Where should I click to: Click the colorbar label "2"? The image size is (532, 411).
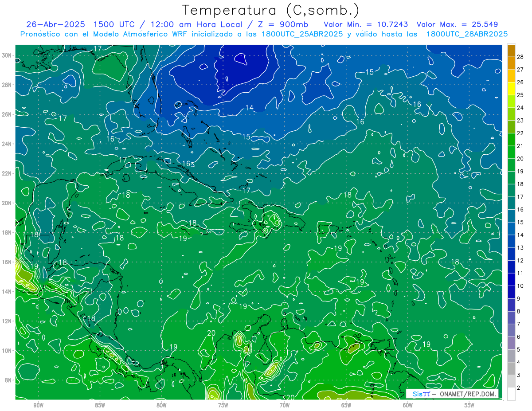click(519, 388)
